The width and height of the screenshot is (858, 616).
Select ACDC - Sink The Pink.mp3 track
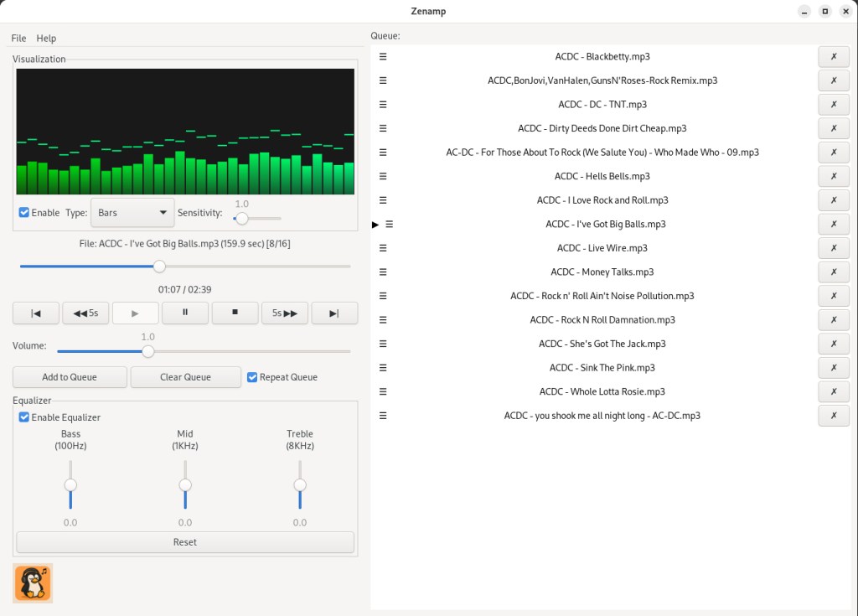602,367
